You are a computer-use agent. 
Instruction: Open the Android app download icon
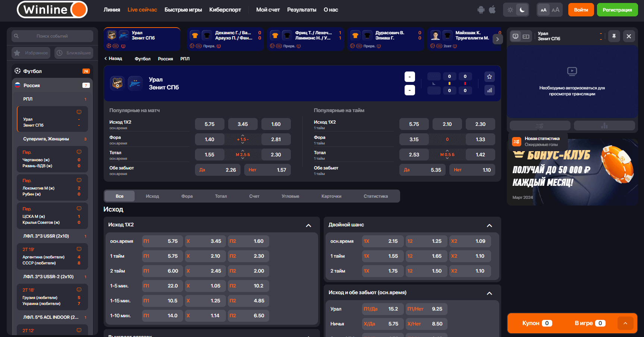(x=481, y=10)
